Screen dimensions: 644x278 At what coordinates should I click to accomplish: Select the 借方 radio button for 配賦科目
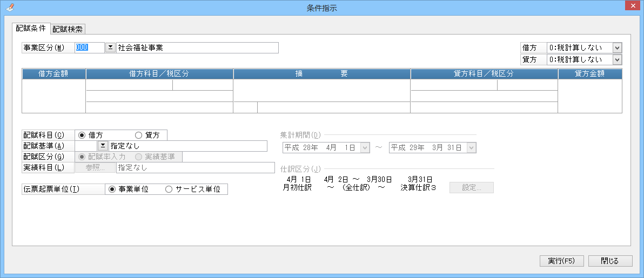[x=82, y=135]
